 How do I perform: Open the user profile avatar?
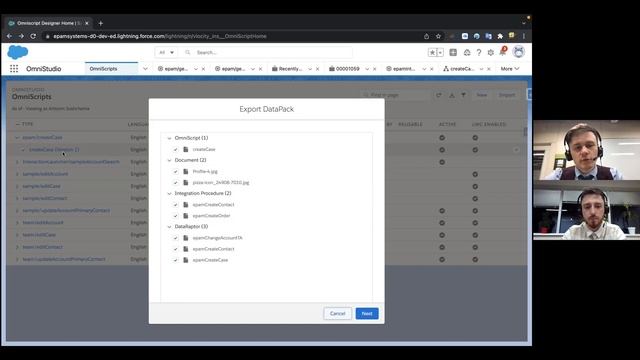click(518, 52)
